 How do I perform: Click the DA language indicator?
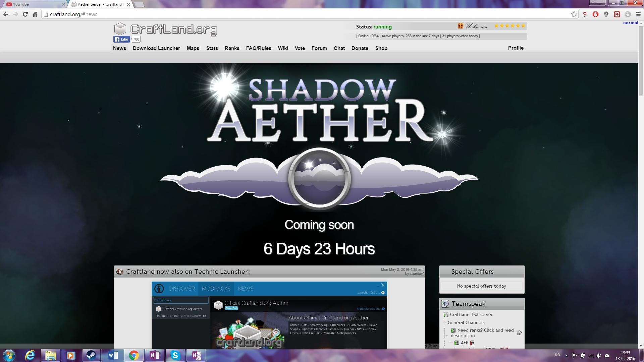click(x=557, y=355)
